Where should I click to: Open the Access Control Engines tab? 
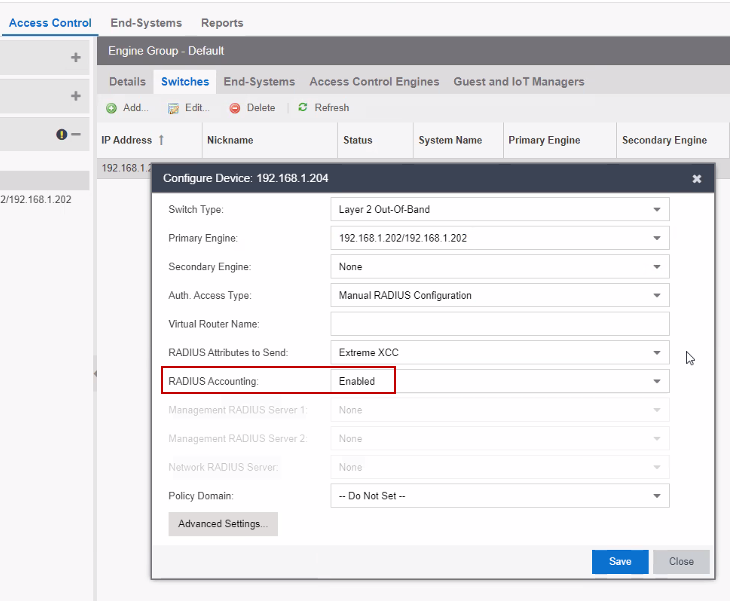click(x=374, y=81)
